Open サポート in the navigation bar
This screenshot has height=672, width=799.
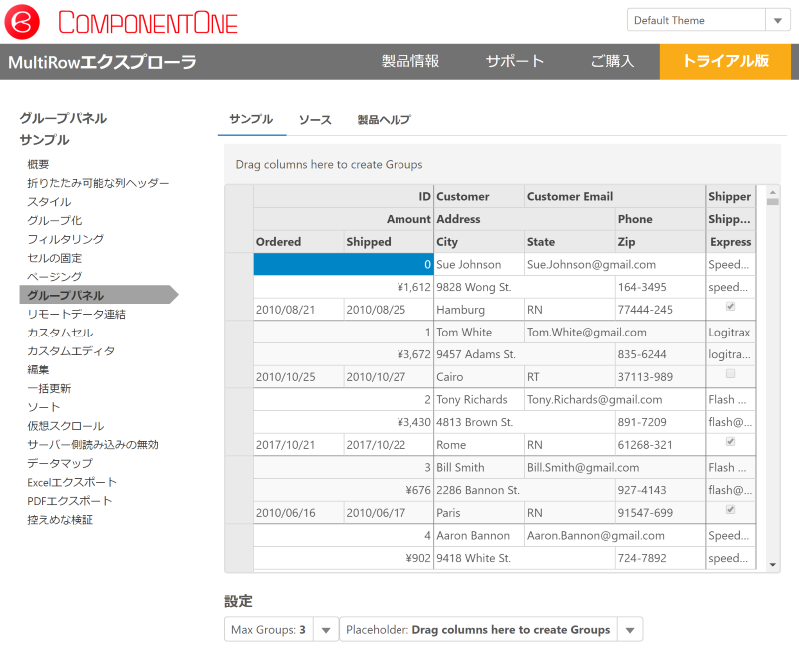point(515,62)
